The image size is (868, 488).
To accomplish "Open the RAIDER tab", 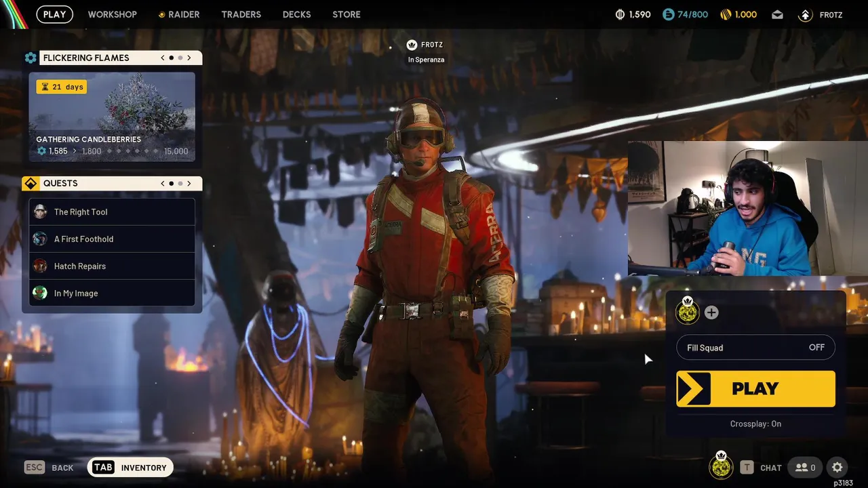I will pos(179,14).
